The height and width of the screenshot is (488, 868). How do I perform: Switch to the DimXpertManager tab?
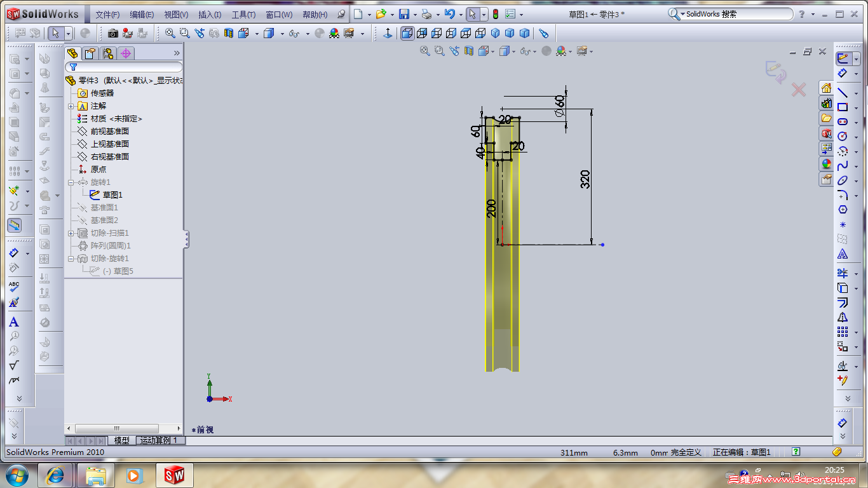[x=126, y=53]
